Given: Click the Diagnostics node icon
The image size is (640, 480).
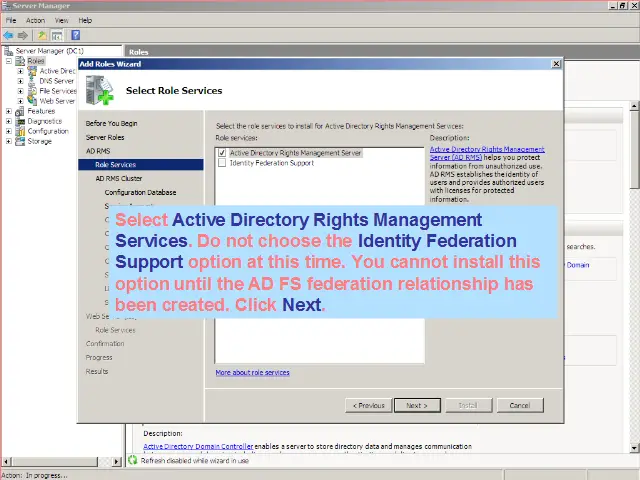Looking at the screenshot, I should tap(20, 121).
